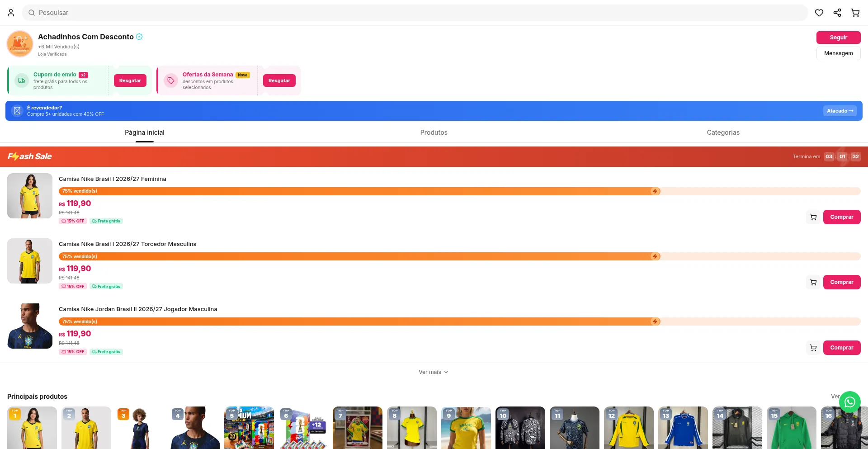Open top product ranked 1
This screenshot has height=449, width=868.
(x=32, y=428)
